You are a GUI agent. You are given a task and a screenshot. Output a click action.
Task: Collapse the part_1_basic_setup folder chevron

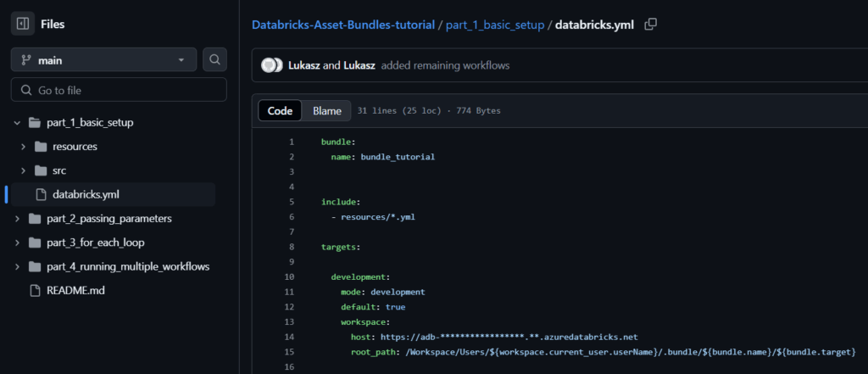[17, 122]
